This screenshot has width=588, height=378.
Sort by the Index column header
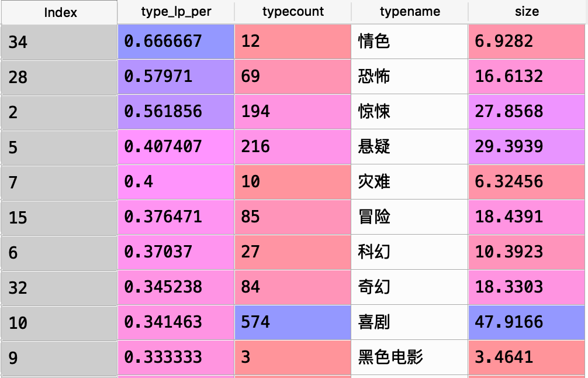(x=59, y=12)
